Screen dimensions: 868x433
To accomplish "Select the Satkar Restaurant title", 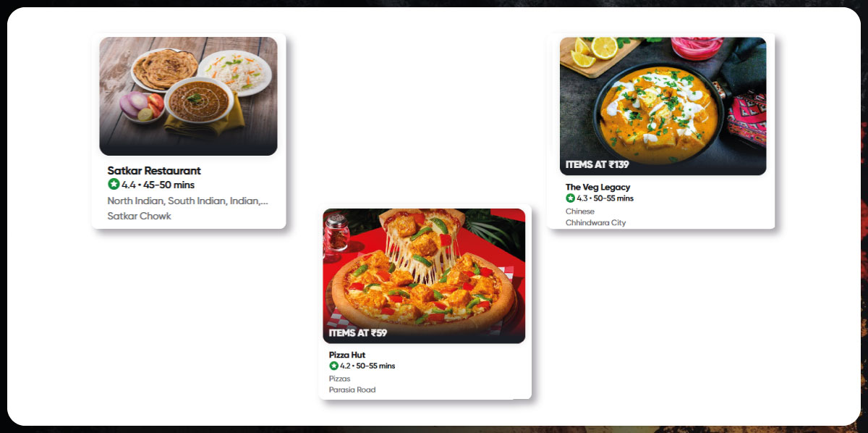I will coord(154,171).
